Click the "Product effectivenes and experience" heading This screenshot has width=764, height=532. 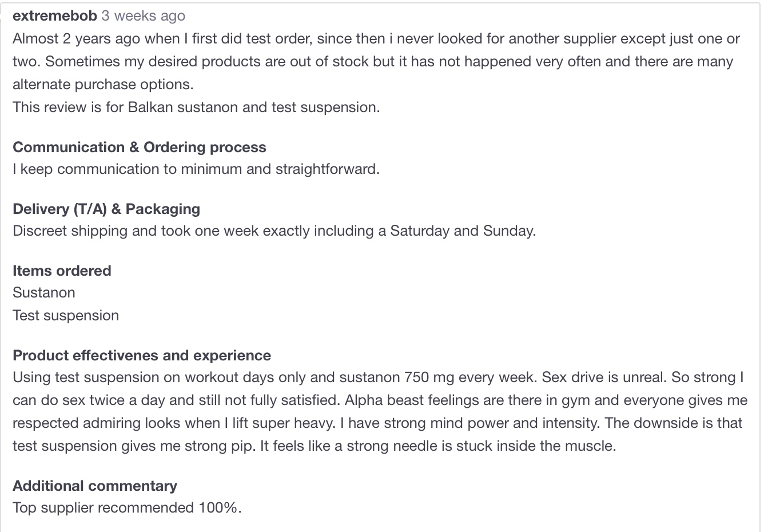click(142, 355)
